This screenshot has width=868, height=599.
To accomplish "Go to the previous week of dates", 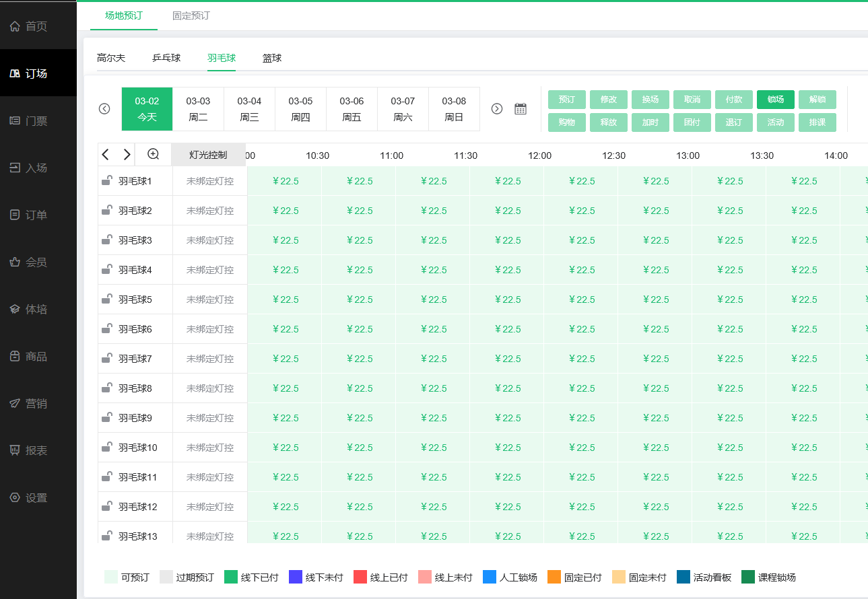I will click(104, 109).
